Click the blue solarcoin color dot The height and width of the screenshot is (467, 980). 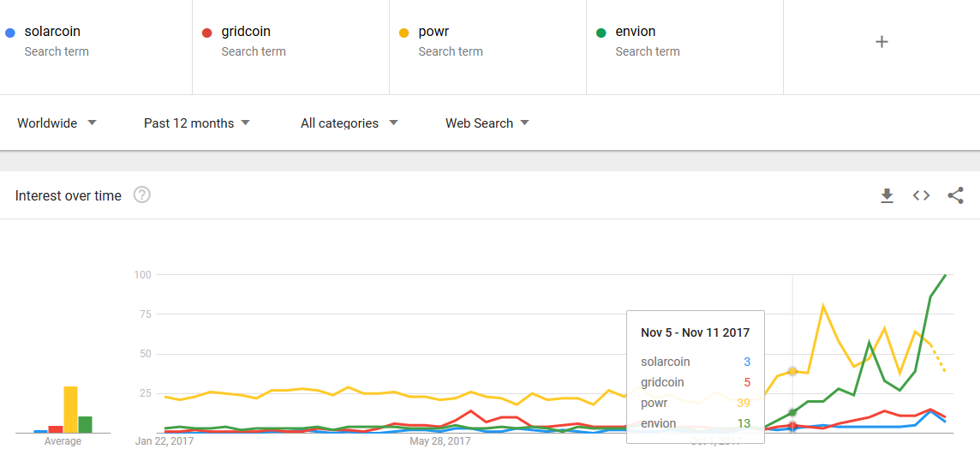(9, 33)
